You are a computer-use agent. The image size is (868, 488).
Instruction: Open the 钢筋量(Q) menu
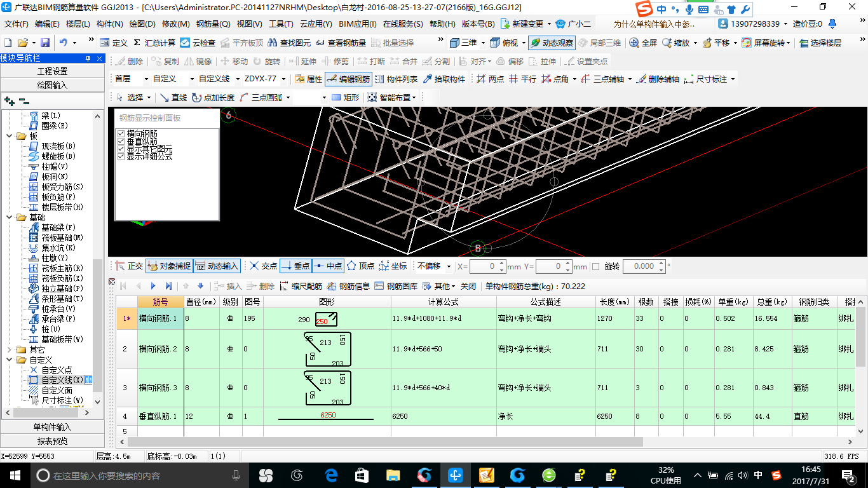click(x=213, y=24)
